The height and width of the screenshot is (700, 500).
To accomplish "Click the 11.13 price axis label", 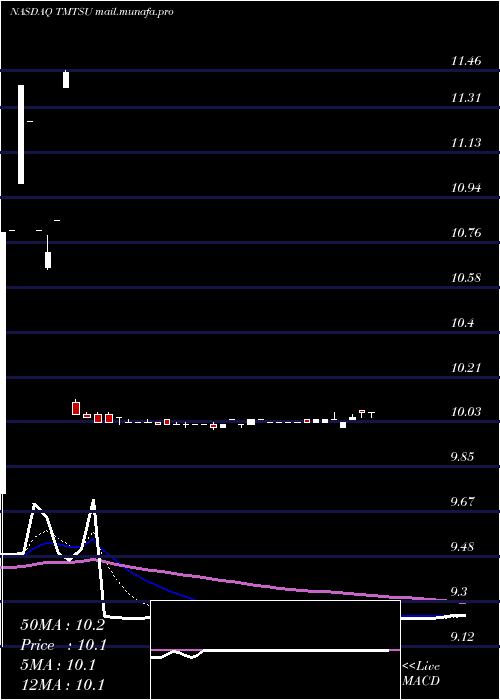I will 466,143.
